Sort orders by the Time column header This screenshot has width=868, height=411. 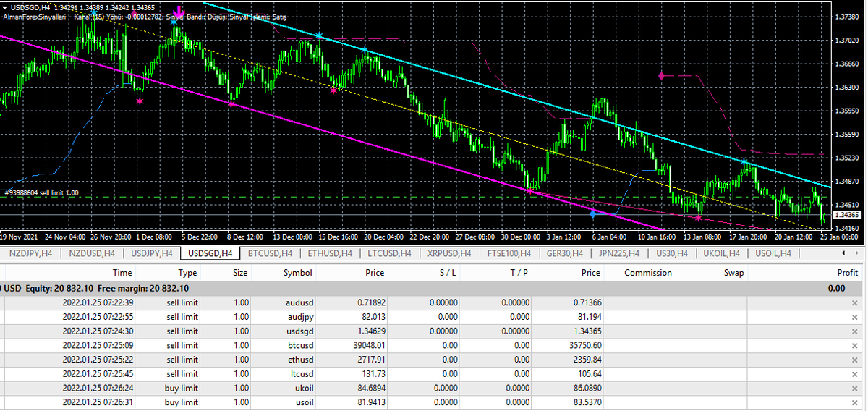point(122,273)
